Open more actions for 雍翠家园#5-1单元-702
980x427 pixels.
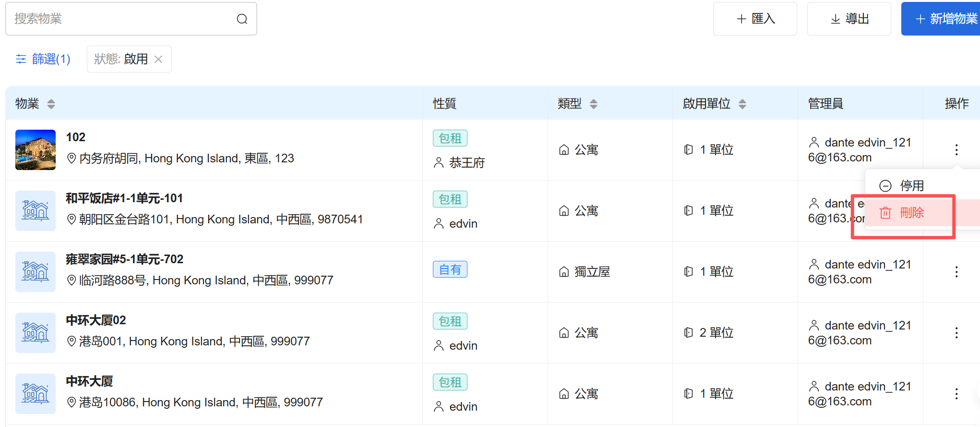tap(956, 272)
